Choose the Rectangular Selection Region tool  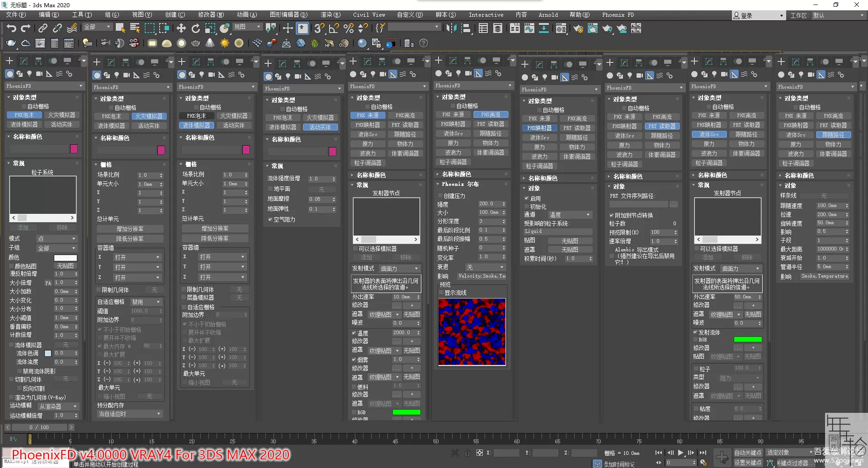(149, 28)
